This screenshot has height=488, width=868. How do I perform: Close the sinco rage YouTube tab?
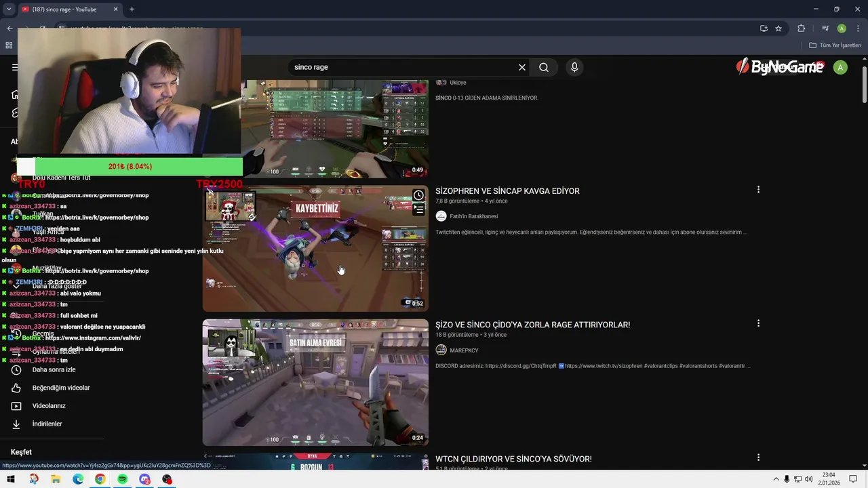coord(115,9)
